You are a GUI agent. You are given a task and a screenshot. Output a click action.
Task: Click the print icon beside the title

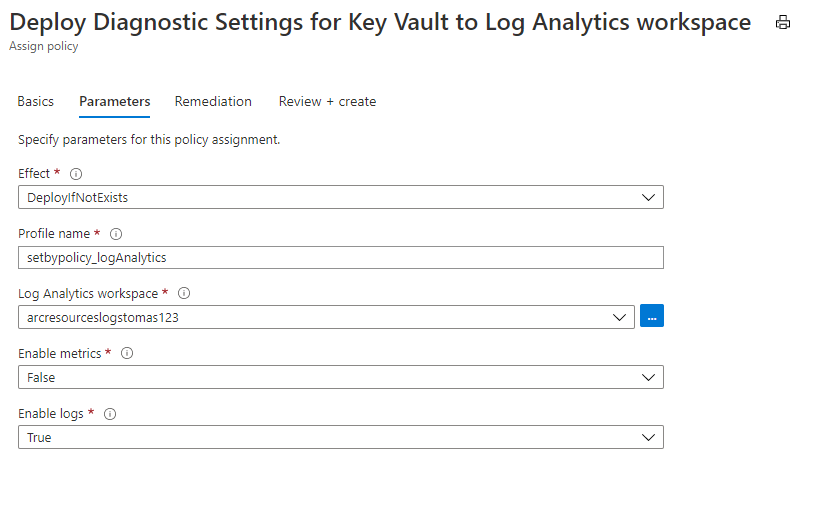pos(783,22)
